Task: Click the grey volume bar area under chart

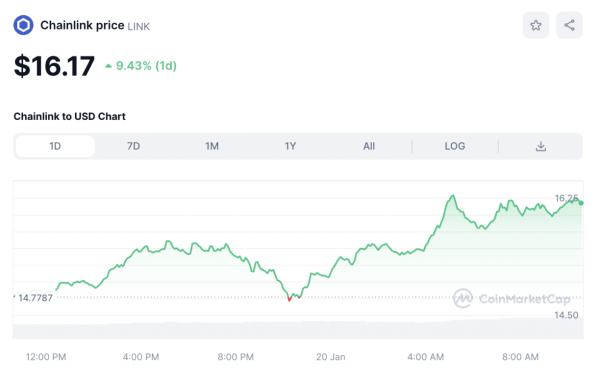Action: [x=298, y=330]
